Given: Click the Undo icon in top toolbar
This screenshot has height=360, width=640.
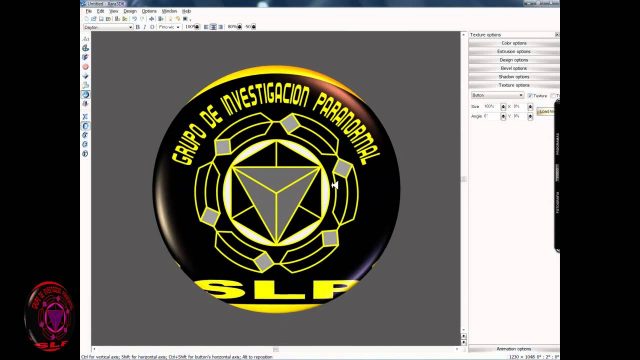Looking at the screenshot, I should (x=134, y=19).
